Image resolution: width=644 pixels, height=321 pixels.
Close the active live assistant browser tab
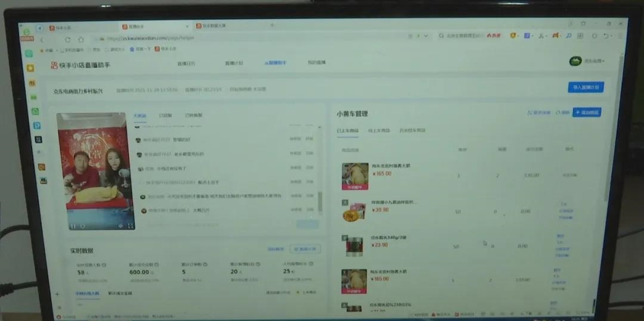click(x=187, y=27)
